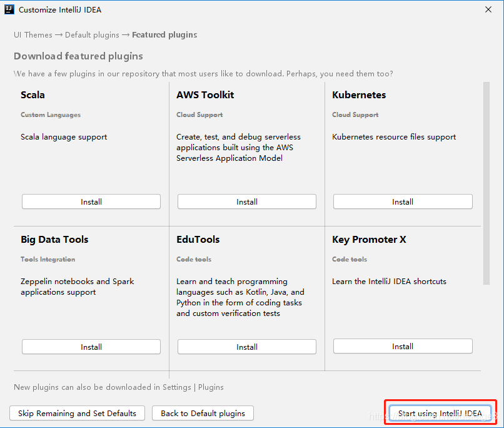Image resolution: width=504 pixels, height=428 pixels.
Task: Click Start using IntelliJ IDEA
Action: [x=440, y=413]
